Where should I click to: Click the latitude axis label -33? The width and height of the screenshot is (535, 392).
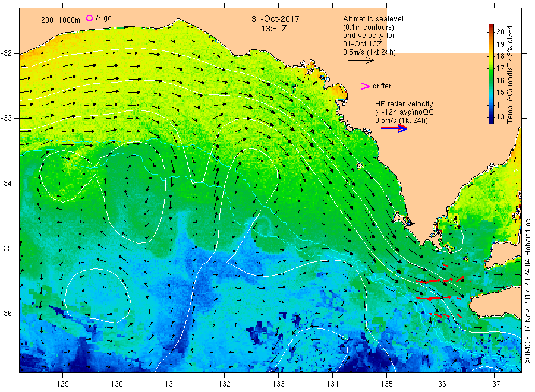click(6, 118)
